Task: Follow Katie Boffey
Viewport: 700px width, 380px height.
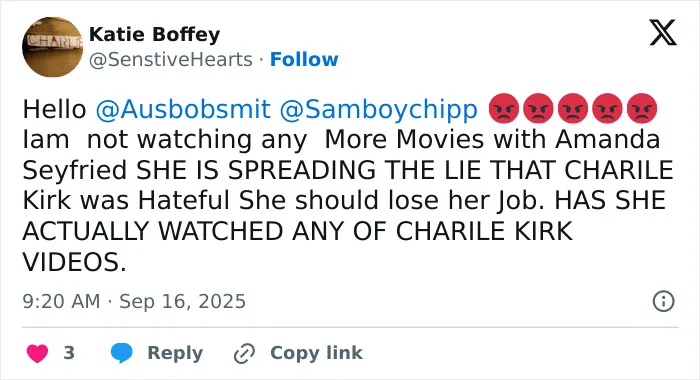Action: coord(304,59)
